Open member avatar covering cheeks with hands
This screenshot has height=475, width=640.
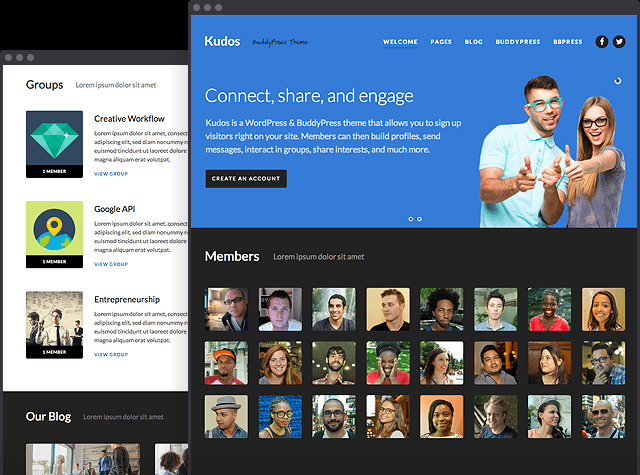(x=388, y=363)
